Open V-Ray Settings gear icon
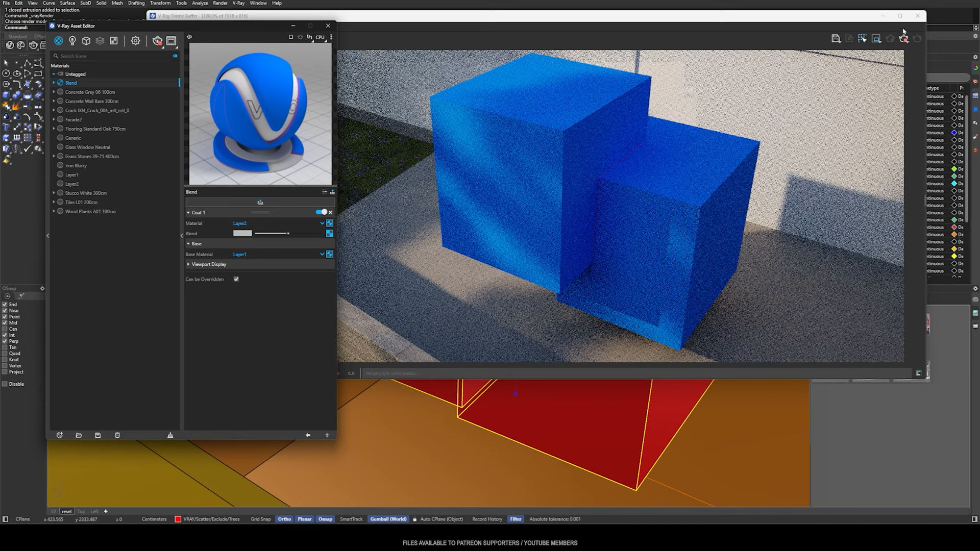 click(135, 41)
